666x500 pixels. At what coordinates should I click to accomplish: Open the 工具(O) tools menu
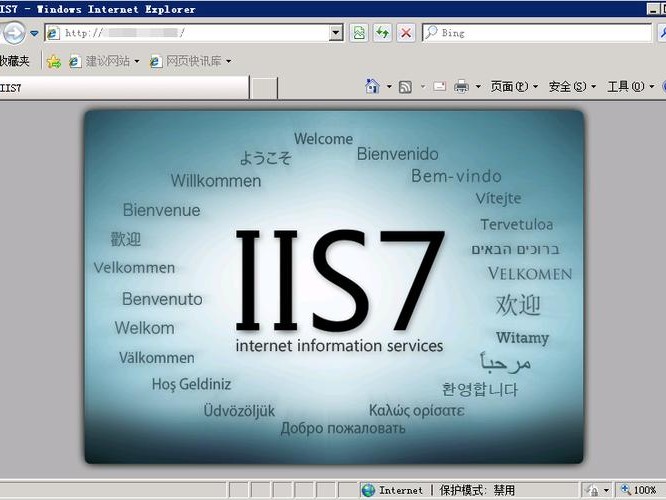pos(631,87)
